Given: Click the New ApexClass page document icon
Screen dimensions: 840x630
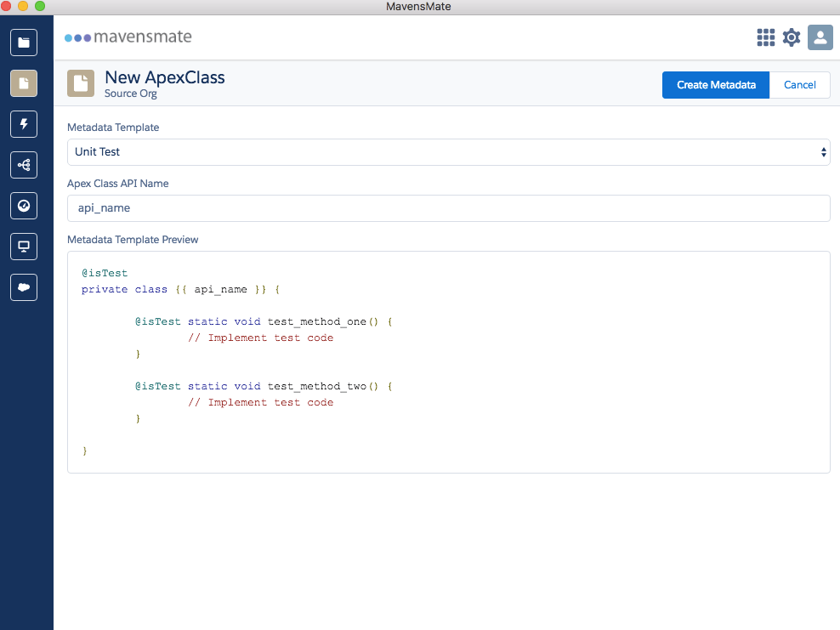Looking at the screenshot, I should point(81,83).
